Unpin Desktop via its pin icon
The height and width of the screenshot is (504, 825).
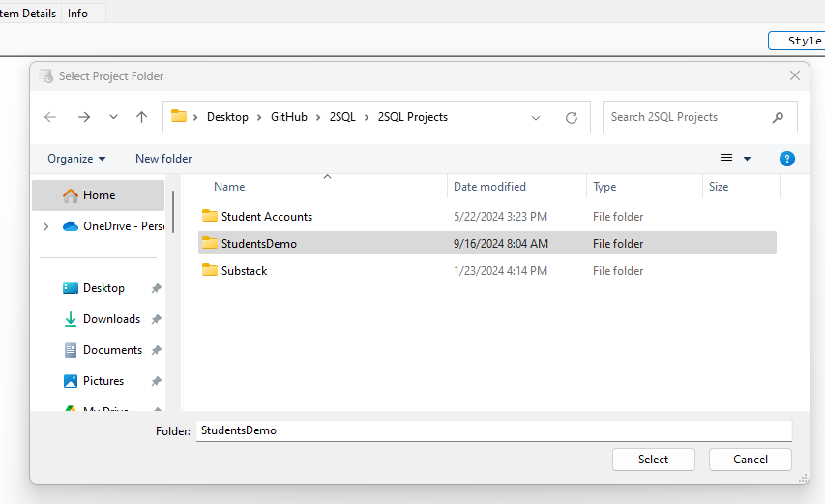(157, 288)
